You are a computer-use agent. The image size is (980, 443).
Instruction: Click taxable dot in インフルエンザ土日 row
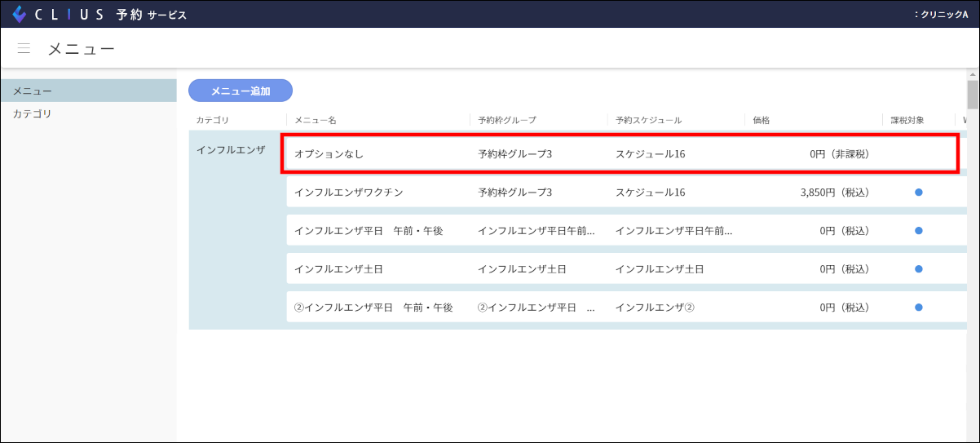pyautogui.click(x=919, y=269)
